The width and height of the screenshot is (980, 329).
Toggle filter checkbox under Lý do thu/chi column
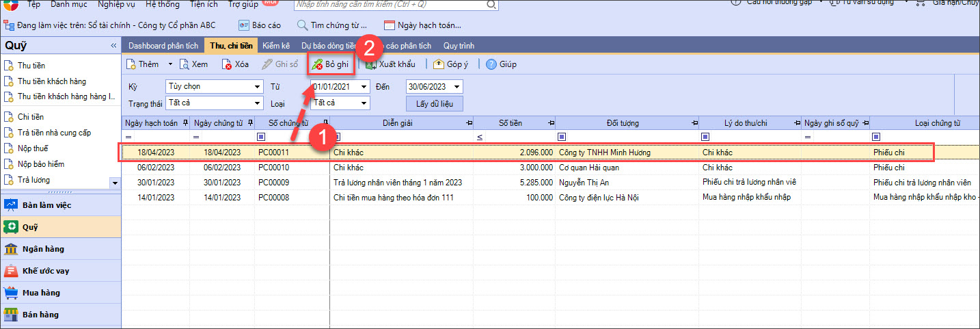pos(706,137)
